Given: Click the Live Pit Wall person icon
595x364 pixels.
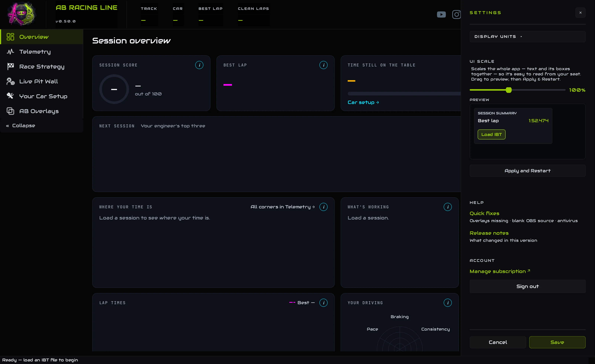Looking at the screenshot, I should [x=10, y=81].
